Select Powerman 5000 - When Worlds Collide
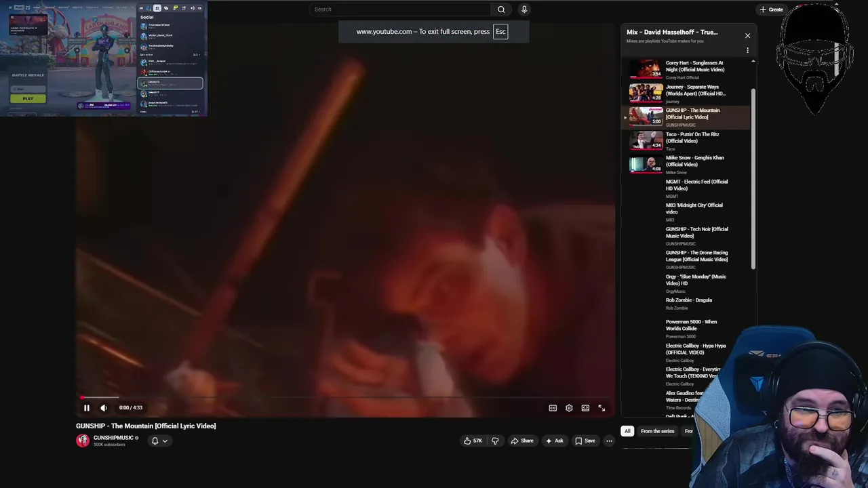Viewport: 868px width, 488px height. tap(686, 328)
